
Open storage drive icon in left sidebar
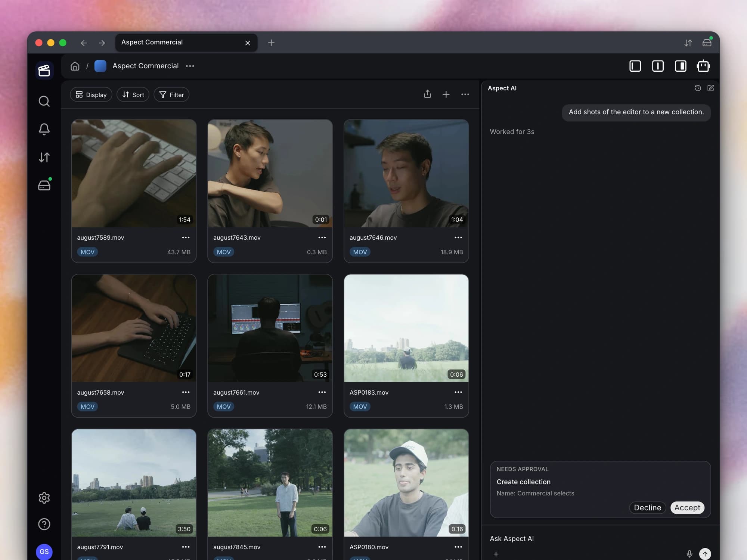click(44, 185)
